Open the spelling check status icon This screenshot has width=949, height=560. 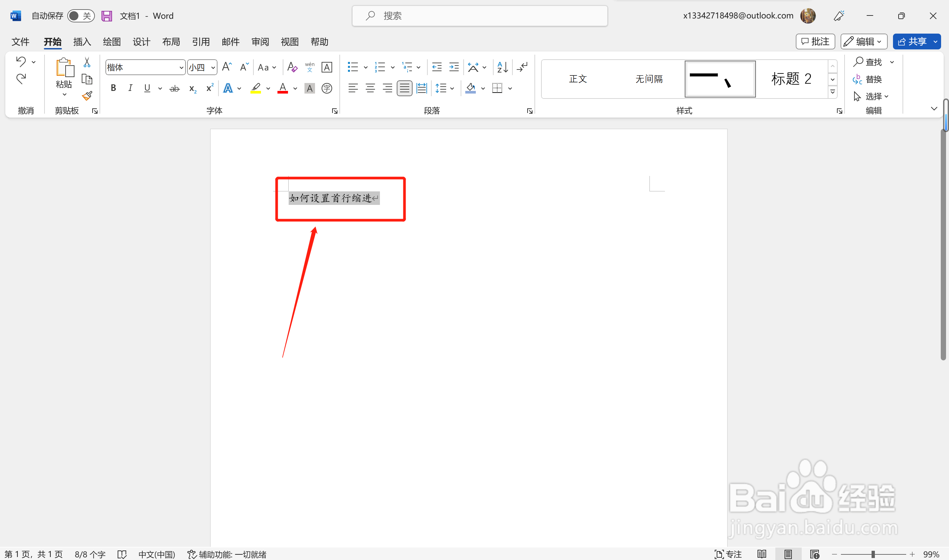(122, 554)
